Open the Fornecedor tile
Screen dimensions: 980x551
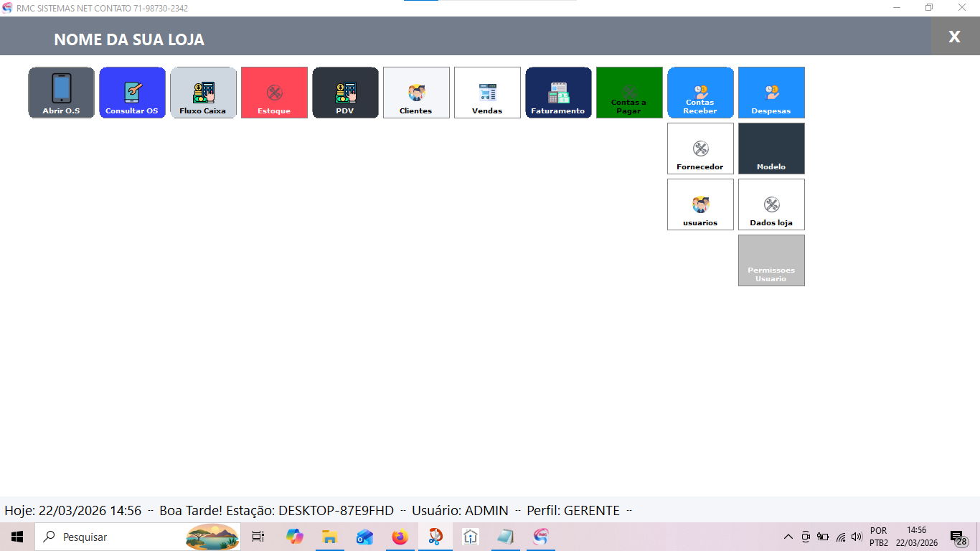pos(700,149)
